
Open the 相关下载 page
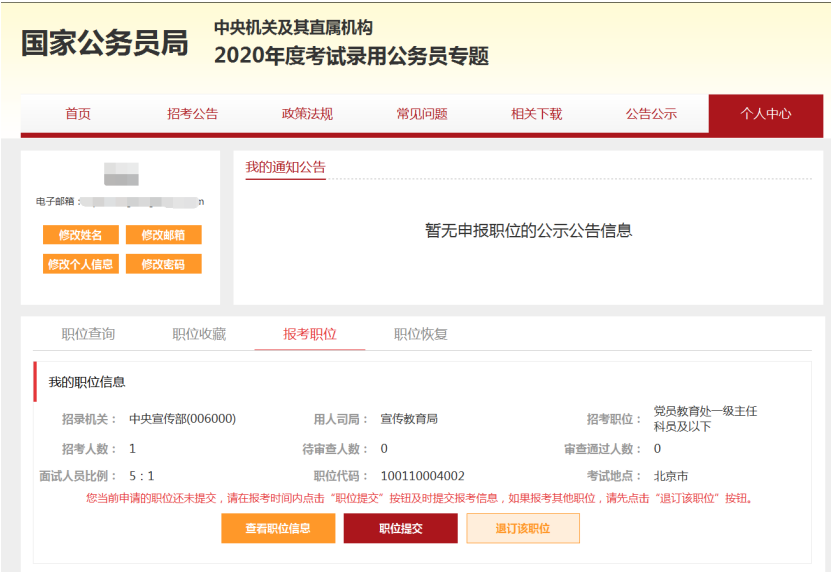[x=536, y=114]
